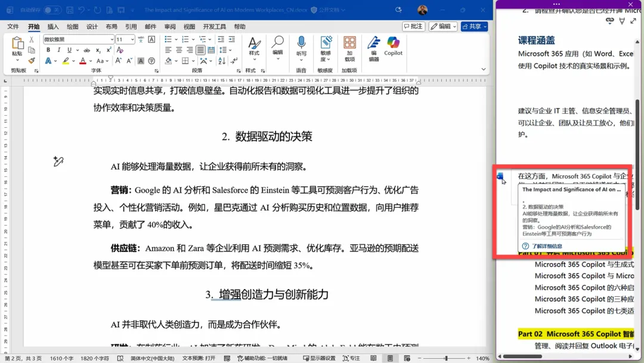Click the multilevel list icon
Viewport: 644px width, 363px height.
point(203,39)
